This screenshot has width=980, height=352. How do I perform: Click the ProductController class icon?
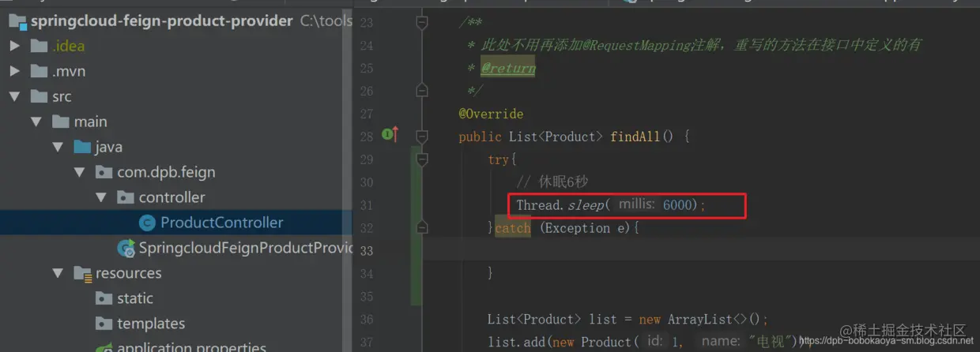tap(147, 223)
